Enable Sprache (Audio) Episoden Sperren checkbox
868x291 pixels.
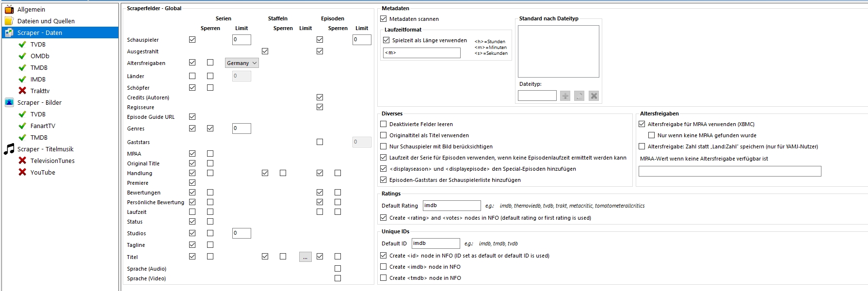(x=338, y=269)
